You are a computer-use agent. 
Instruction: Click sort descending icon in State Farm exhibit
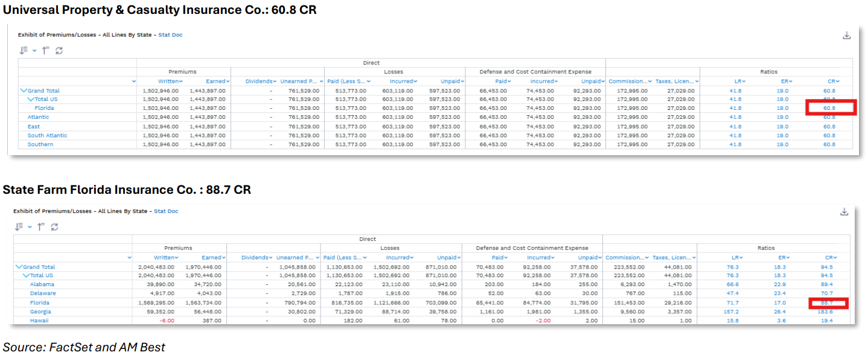(19, 227)
